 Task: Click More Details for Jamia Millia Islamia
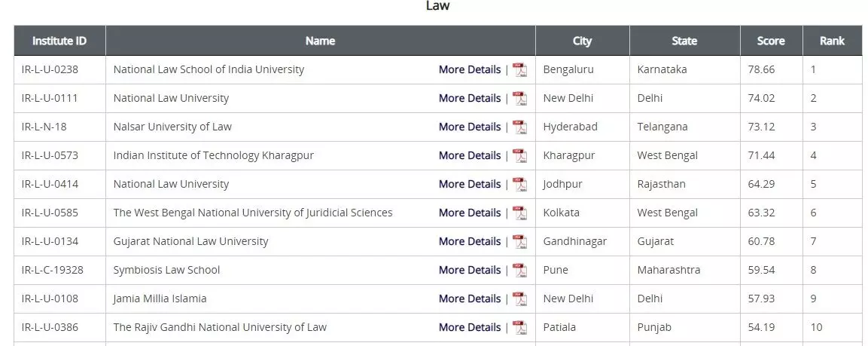coord(470,299)
